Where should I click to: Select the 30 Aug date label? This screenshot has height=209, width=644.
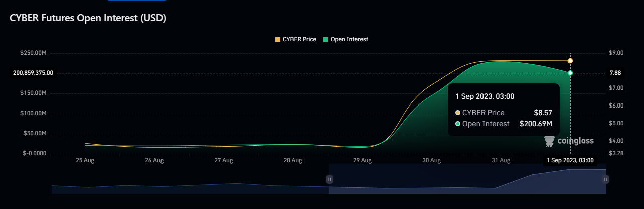pos(431,161)
